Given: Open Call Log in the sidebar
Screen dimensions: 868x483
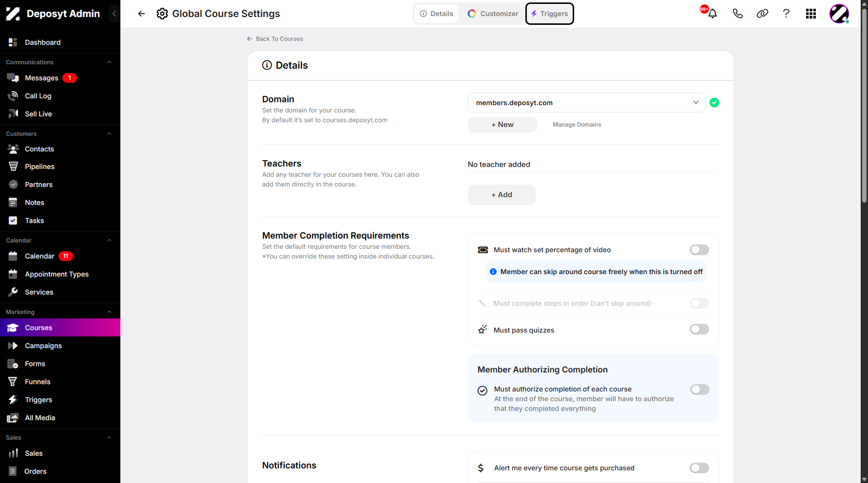Looking at the screenshot, I should 60,96.
